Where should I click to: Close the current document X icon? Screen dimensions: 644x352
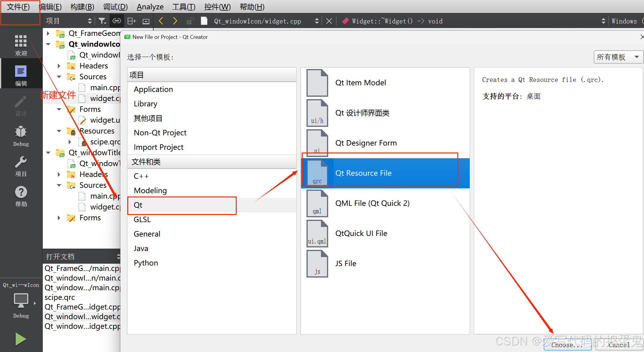tap(329, 21)
